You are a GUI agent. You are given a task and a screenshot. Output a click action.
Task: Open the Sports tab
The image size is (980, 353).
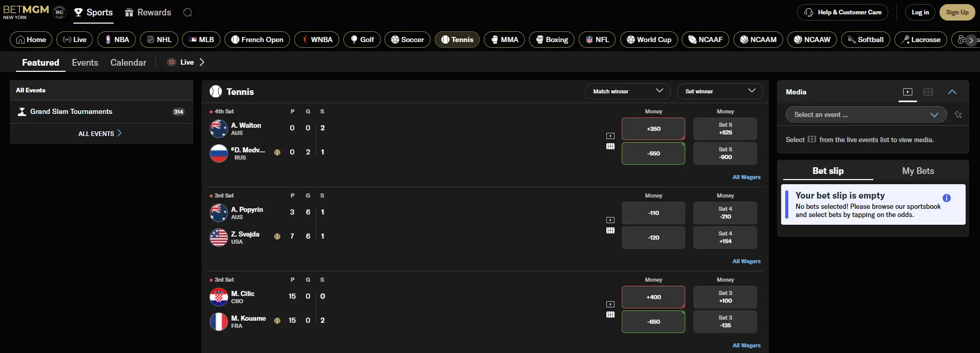(93, 12)
